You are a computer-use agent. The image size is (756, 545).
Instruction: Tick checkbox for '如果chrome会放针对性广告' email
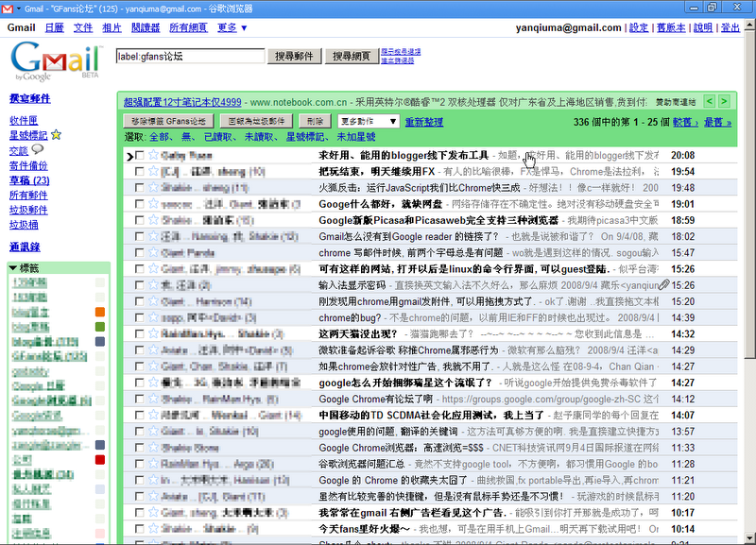tap(139, 366)
